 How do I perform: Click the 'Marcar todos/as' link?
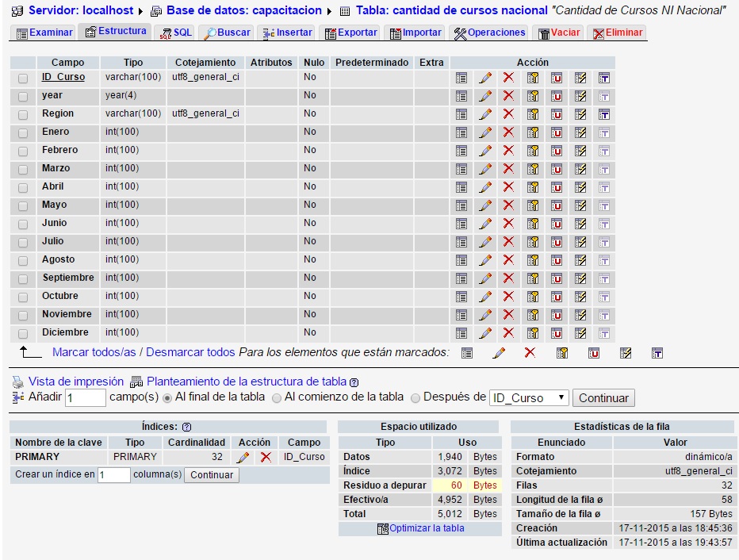(x=94, y=352)
